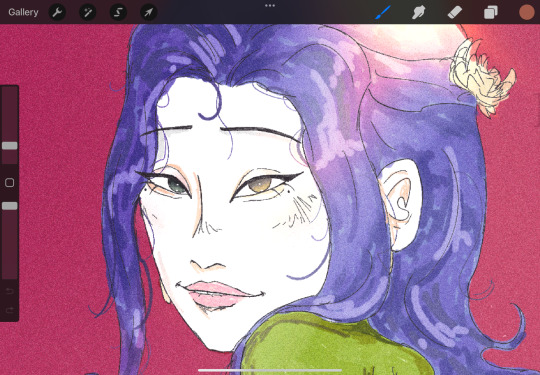Open the Layers panel
This screenshot has height=375, width=540.
click(x=490, y=13)
